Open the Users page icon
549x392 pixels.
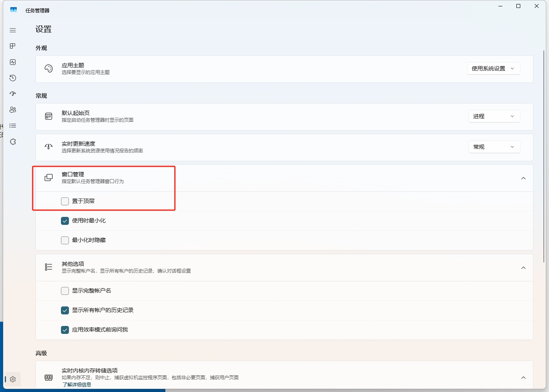pyautogui.click(x=13, y=110)
